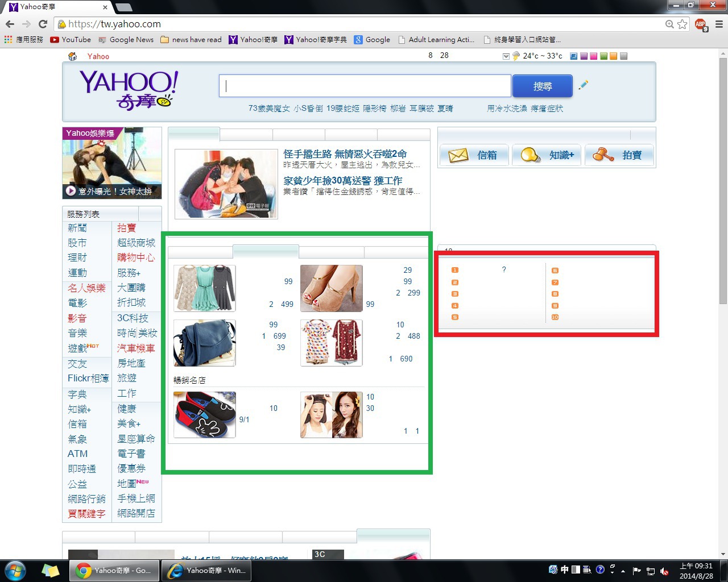Open the news photo of masked people

pos(226,184)
